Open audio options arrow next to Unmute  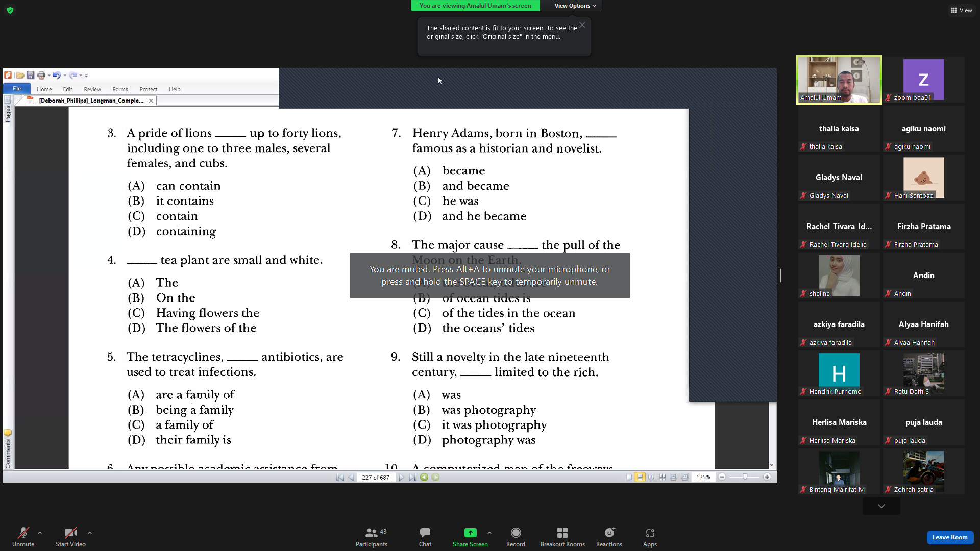point(40,533)
